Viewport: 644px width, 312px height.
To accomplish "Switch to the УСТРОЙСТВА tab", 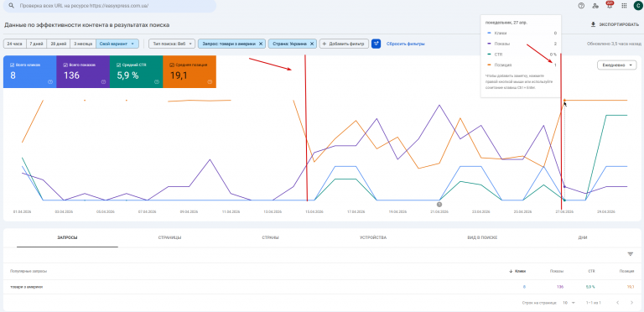I will (373, 237).
